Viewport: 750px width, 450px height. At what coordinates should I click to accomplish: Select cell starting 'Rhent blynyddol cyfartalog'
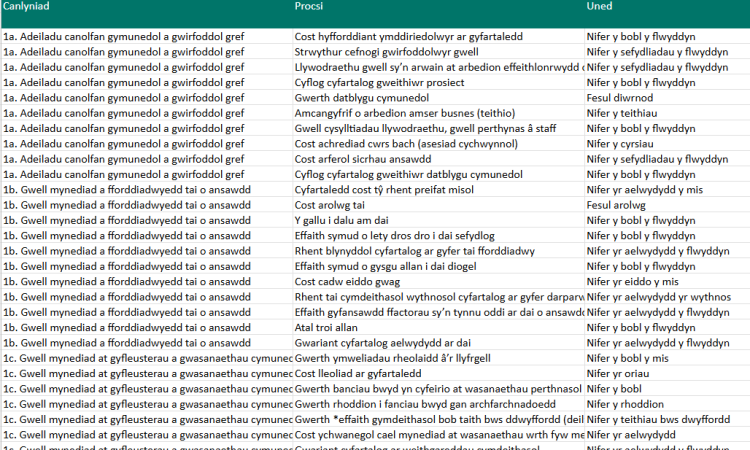[439, 251]
